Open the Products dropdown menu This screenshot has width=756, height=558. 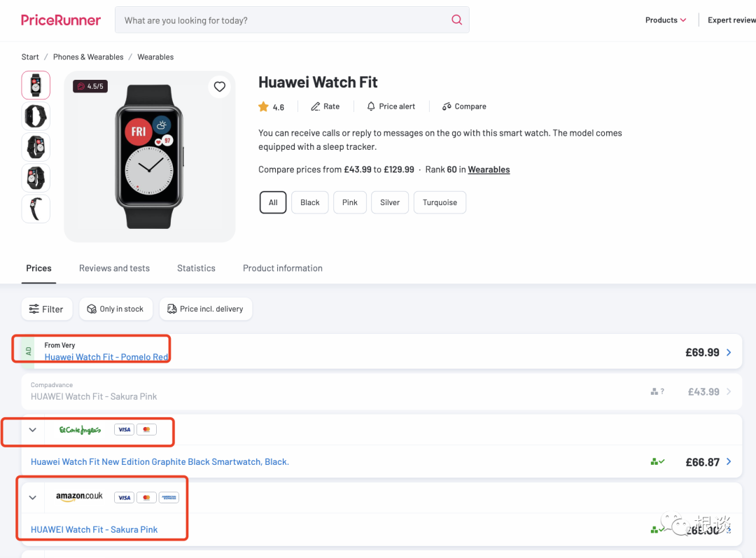click(666, 20)
